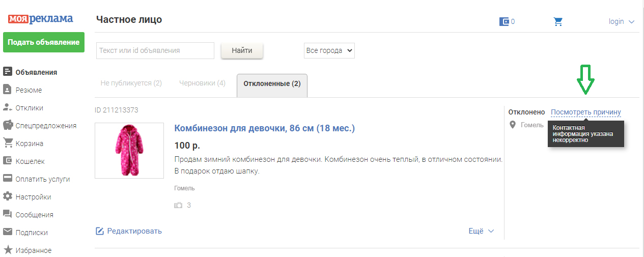Click the photo count camera icon
644x257 pixels.
[178, 205]
